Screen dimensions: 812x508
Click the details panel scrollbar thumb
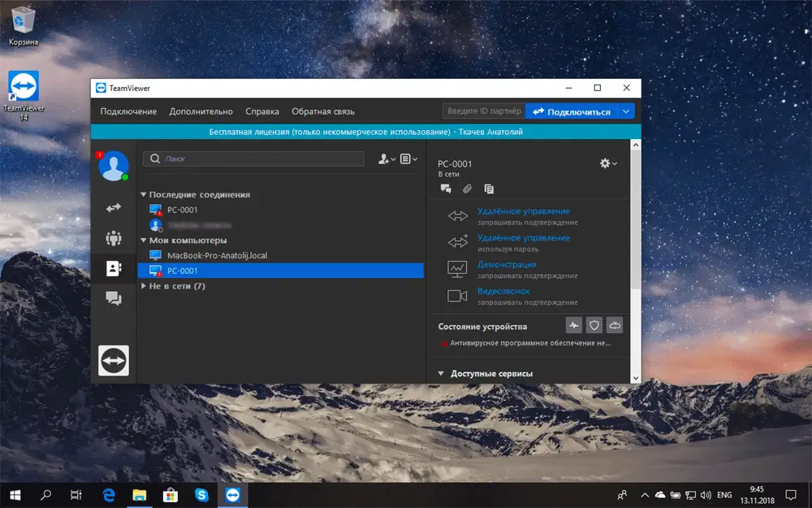click(636, 218)
